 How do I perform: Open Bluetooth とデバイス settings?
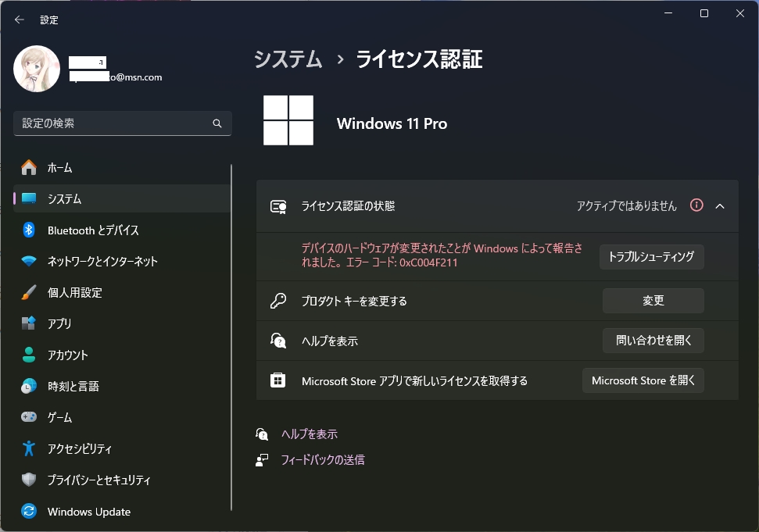tap(122, 230)
